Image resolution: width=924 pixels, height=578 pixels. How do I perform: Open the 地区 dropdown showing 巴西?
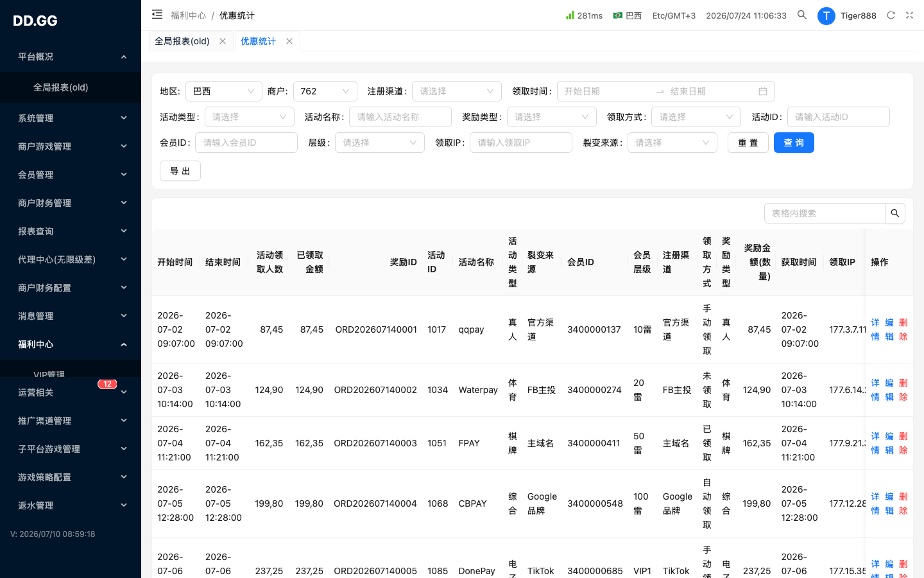(x=224, y=91)
